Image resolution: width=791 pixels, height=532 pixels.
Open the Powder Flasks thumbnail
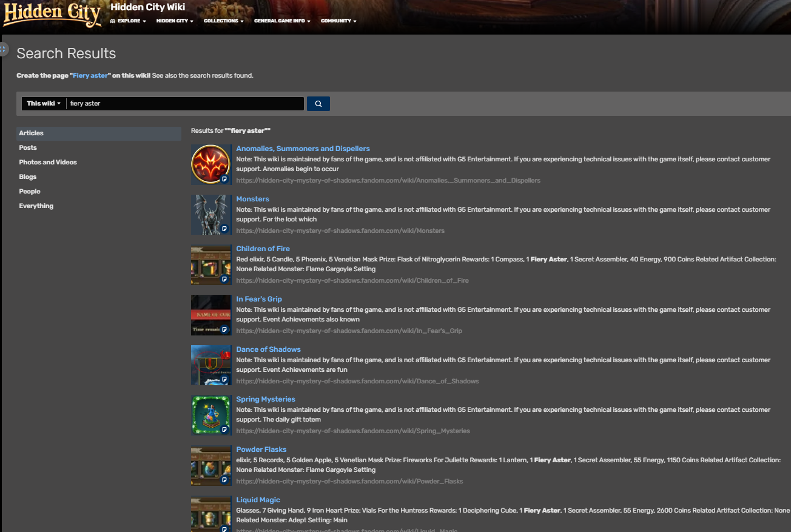coord(211,465)
